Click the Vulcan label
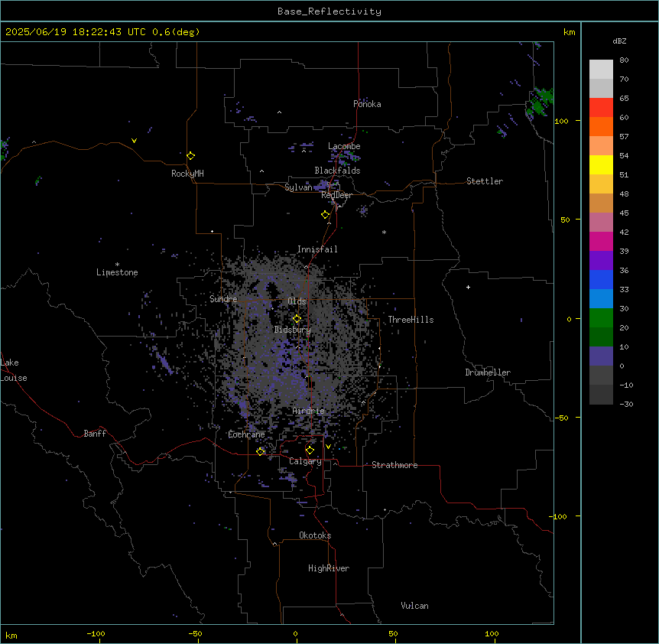659x644 pixels. (x=415, y=606)
